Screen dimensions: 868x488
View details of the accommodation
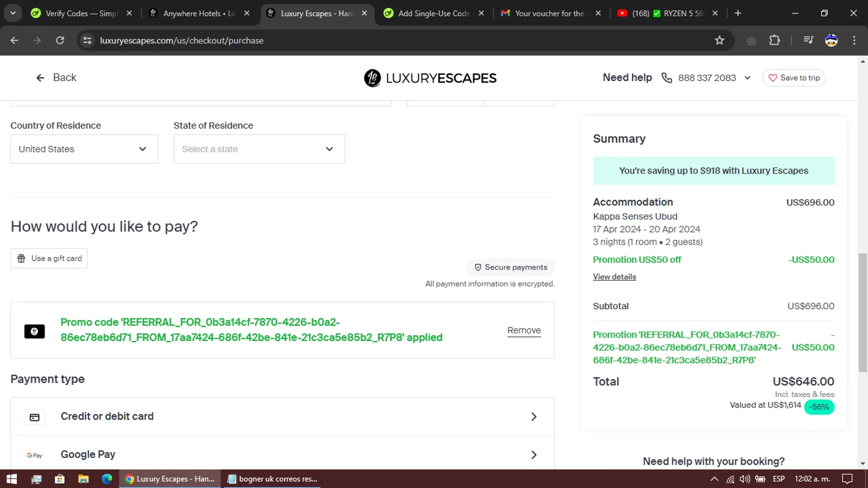tap(614, 277)
